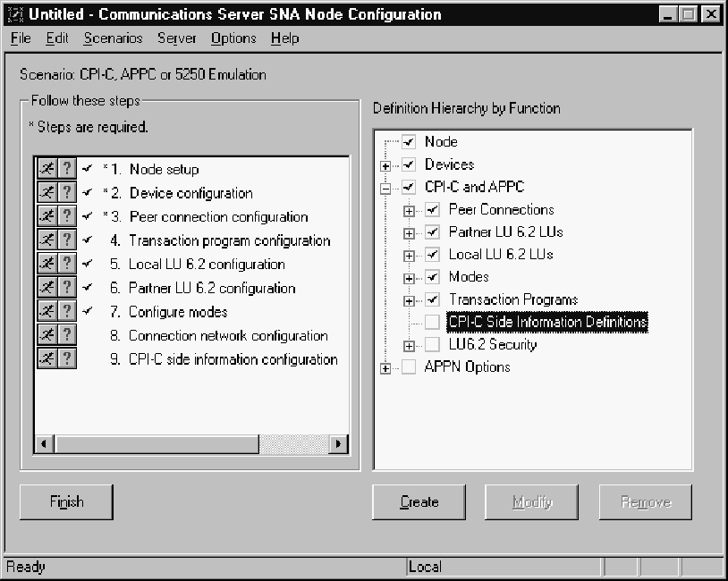The image size is (728, 581).
Task: Open help for CPI-C side information configuration
Action: [67, 358]
